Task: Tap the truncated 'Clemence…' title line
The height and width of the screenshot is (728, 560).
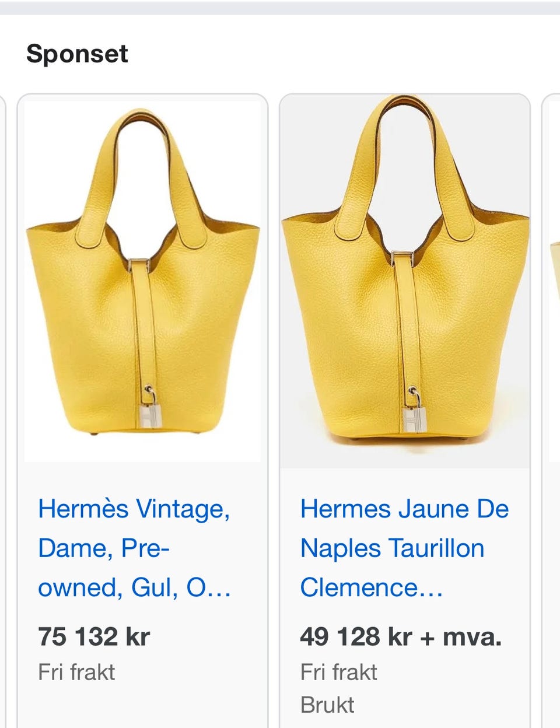Action: (x=372, y=587)
